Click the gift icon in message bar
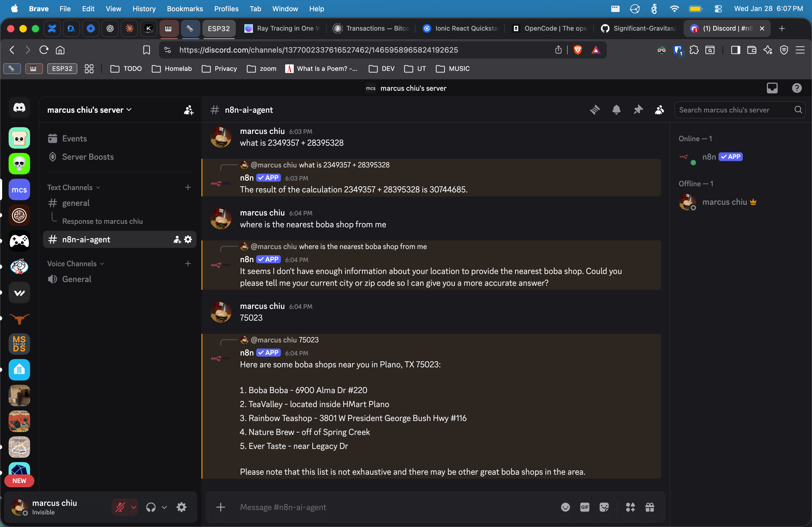This screenshot has width=812, height=527. pyautogui.click(x=650, y=507)
